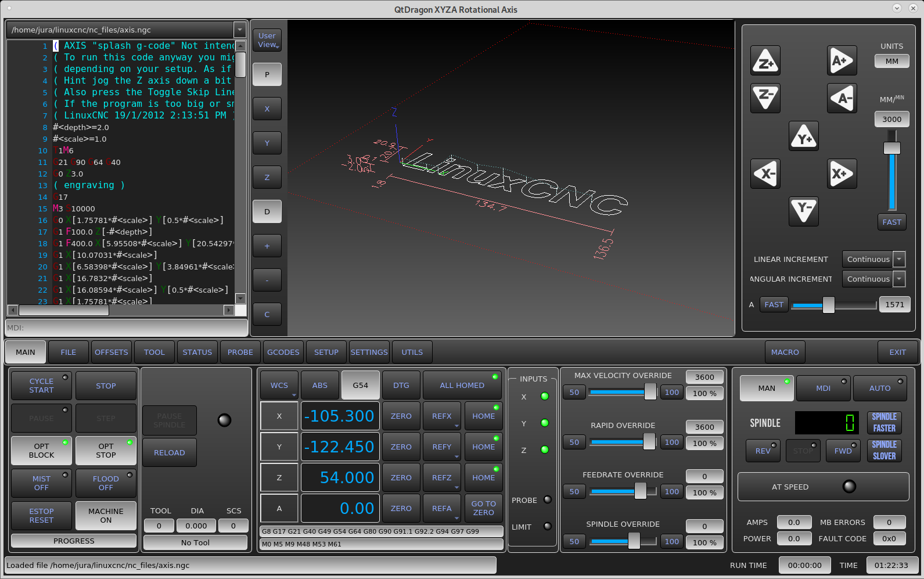
Task: Click Z axis HOME button
Action: [x=483, y=477]
